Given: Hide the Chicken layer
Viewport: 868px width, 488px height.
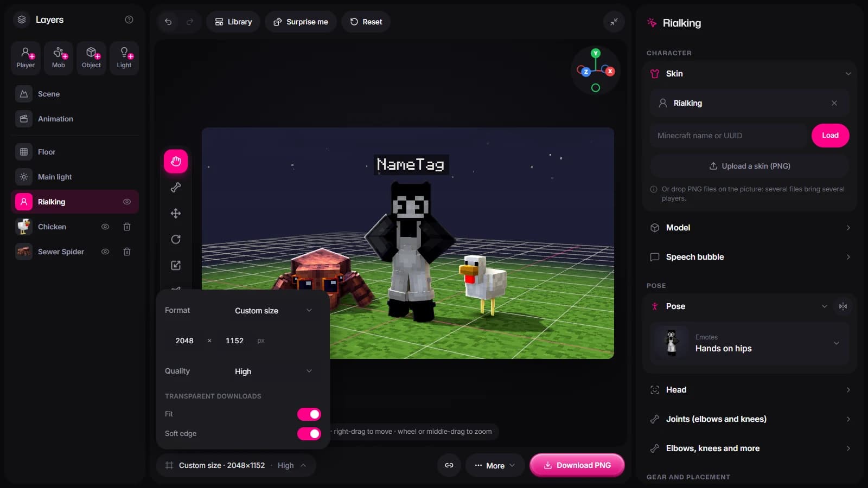Looking at the screenshot, I should [x=105, y=227].
